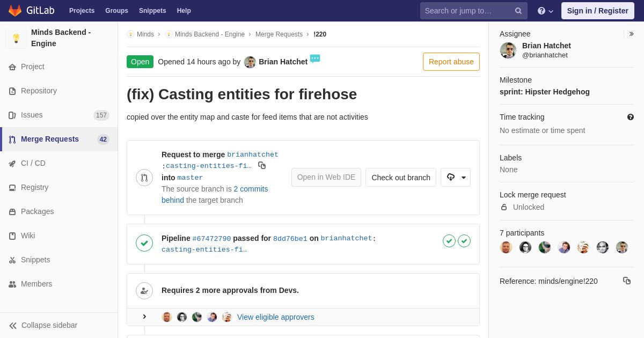Open Merge Requests in sidebar
The width and height of the screenshot is (644, 338).
pos(59,139)
